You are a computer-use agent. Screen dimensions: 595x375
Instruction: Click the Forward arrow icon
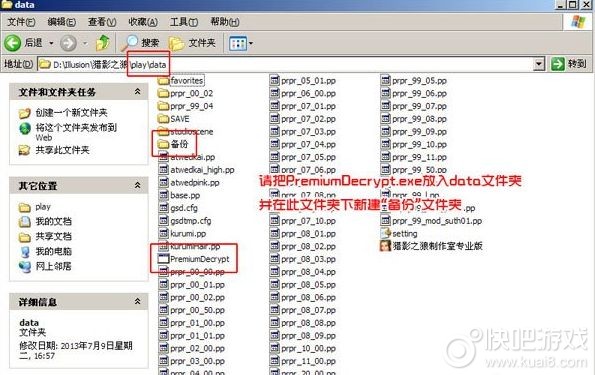point(68,43)
